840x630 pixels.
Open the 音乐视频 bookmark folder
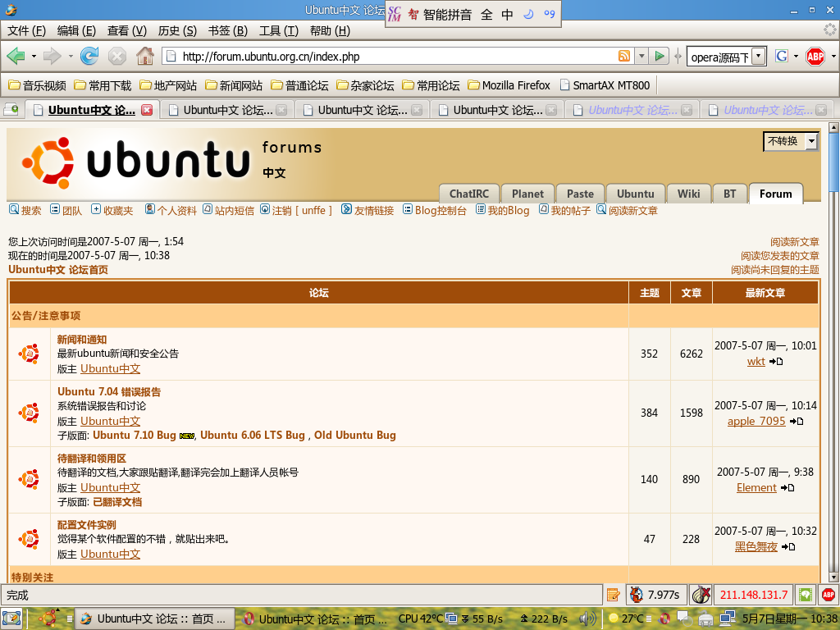tap(38, 85)
